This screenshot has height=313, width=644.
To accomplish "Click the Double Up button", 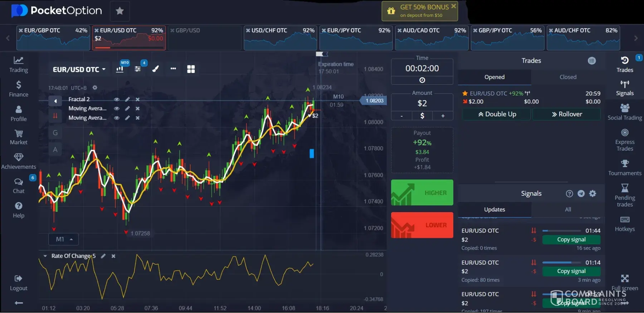I will [497, 114].
